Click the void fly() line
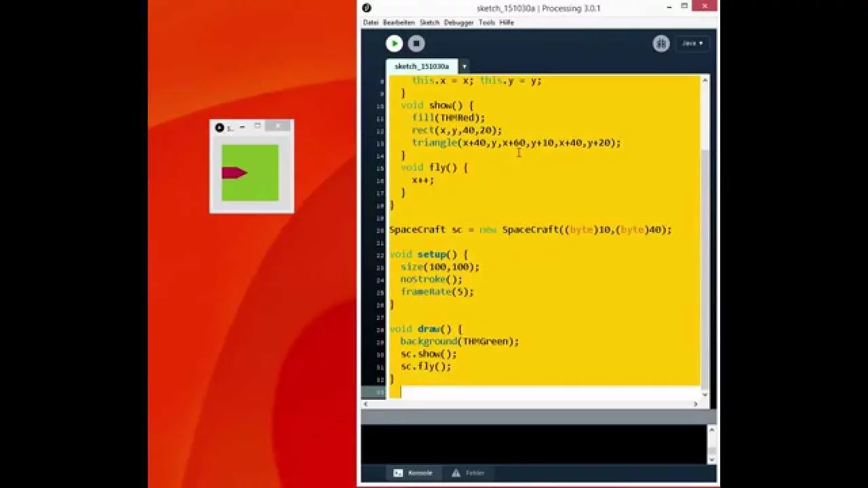Image resolution: width=868 pixels, height=488 pixels. (x=434, y=167)
